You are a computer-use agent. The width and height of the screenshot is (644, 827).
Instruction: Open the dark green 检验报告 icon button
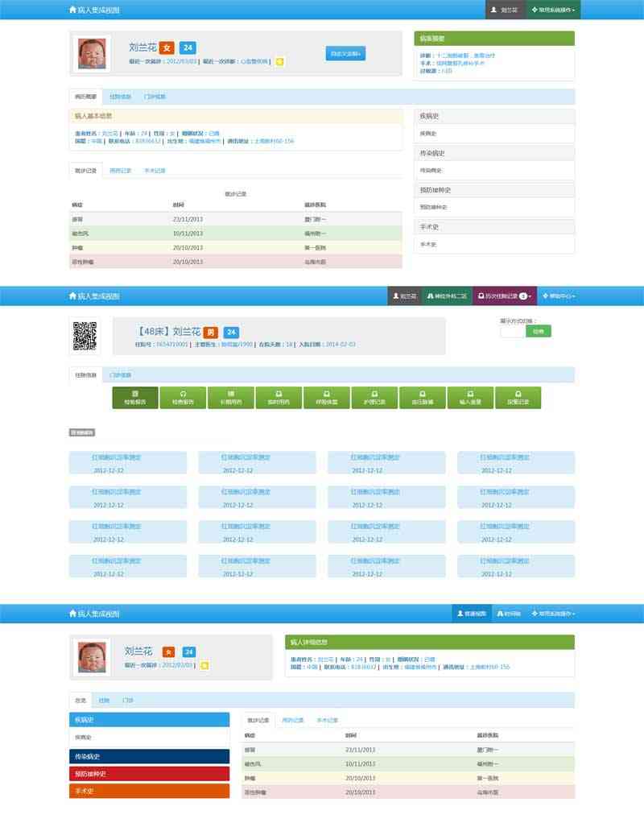click(135, 398)
